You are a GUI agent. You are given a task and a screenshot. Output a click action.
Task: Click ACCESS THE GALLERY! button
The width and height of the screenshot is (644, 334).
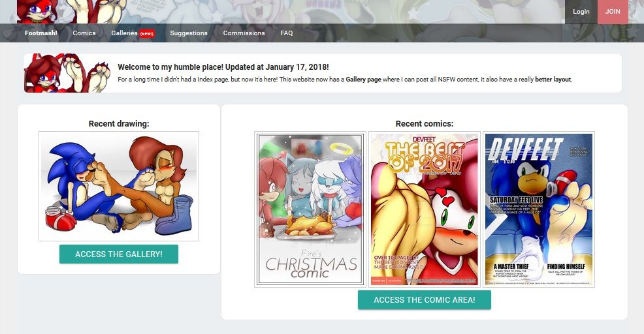(x=119, y=254)
